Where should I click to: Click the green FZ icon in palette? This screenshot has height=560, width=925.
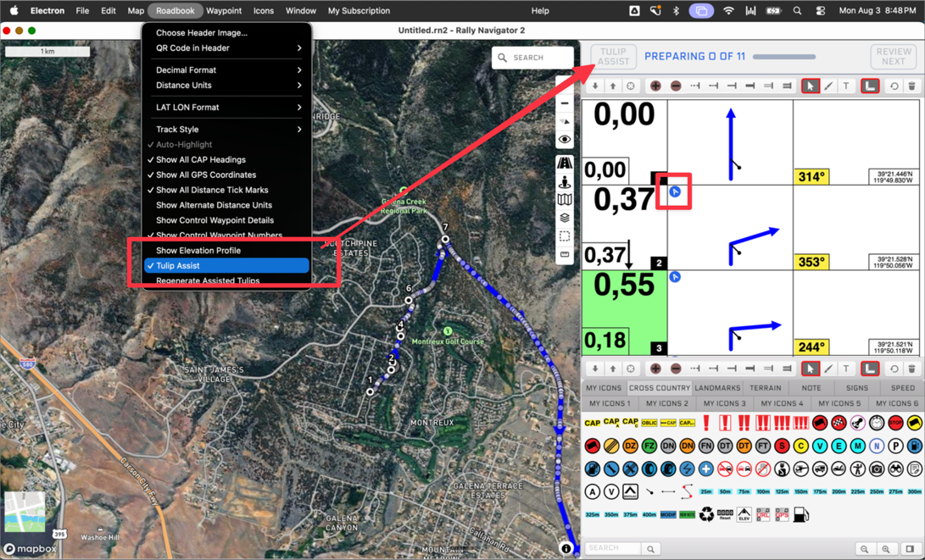[649, 446]
